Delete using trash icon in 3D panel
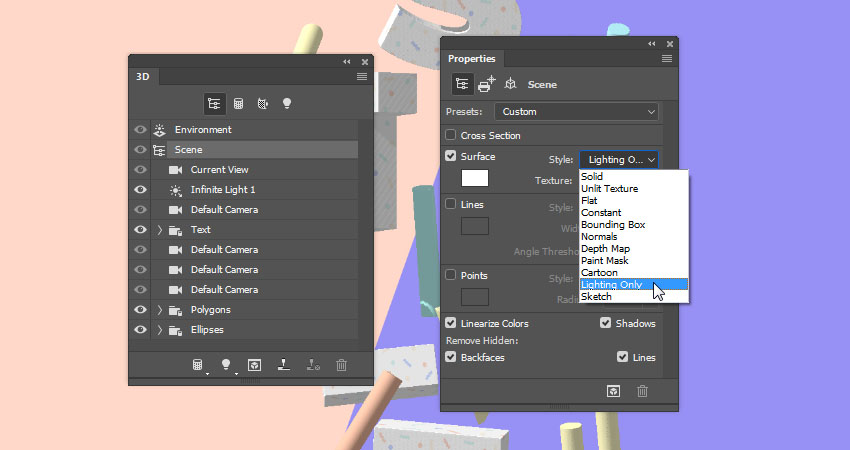Viewport: 850px width, 450px height. (x=341, y=365)
